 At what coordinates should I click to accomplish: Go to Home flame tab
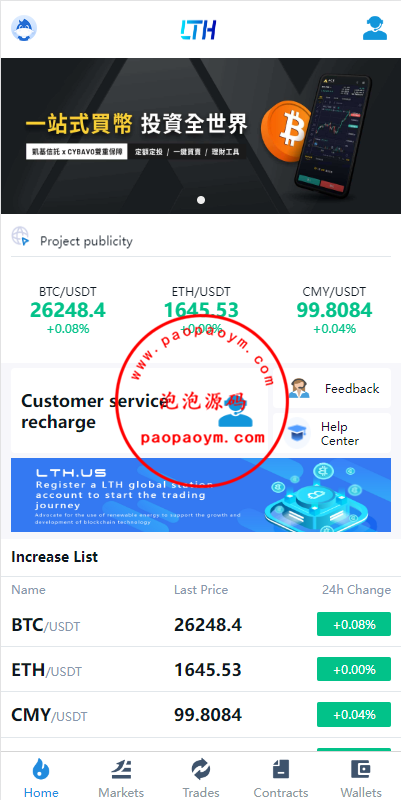[41, 778]
